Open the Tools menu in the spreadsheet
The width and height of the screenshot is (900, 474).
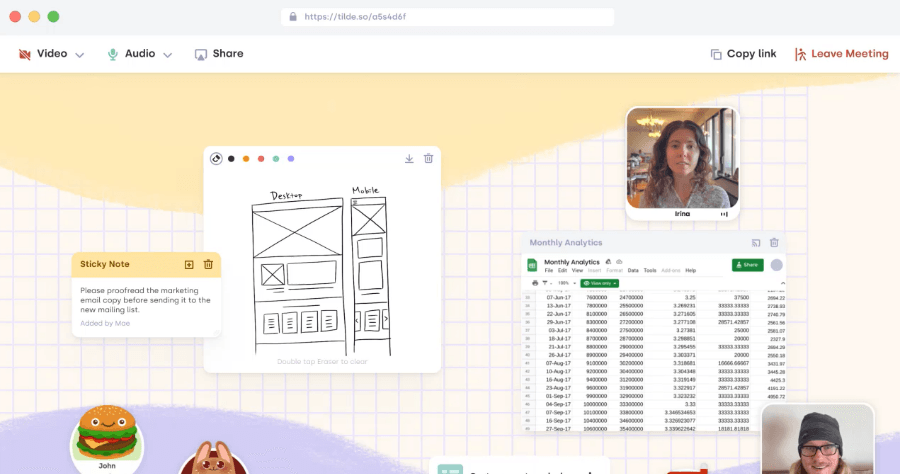(x=650, y=270)
